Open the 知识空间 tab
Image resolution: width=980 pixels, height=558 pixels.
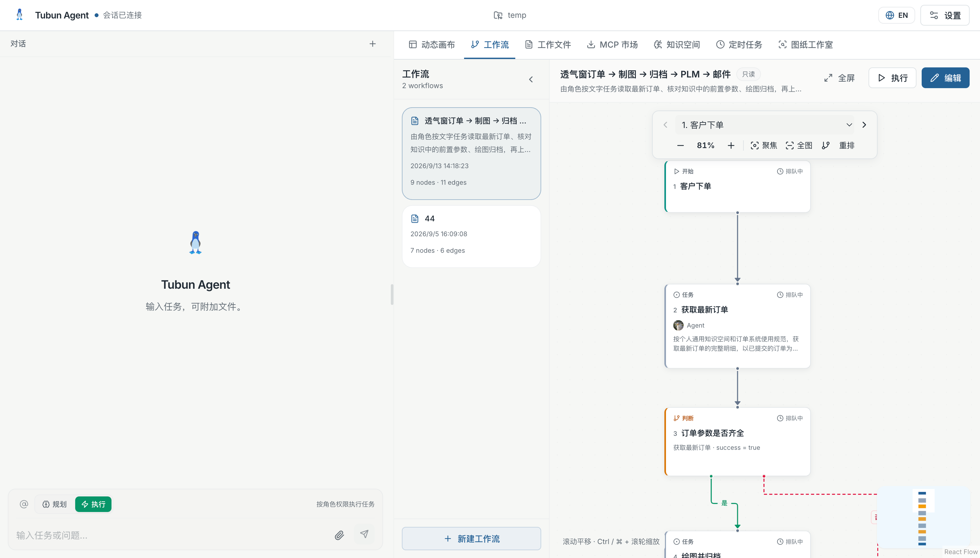(x=676, y=44)
